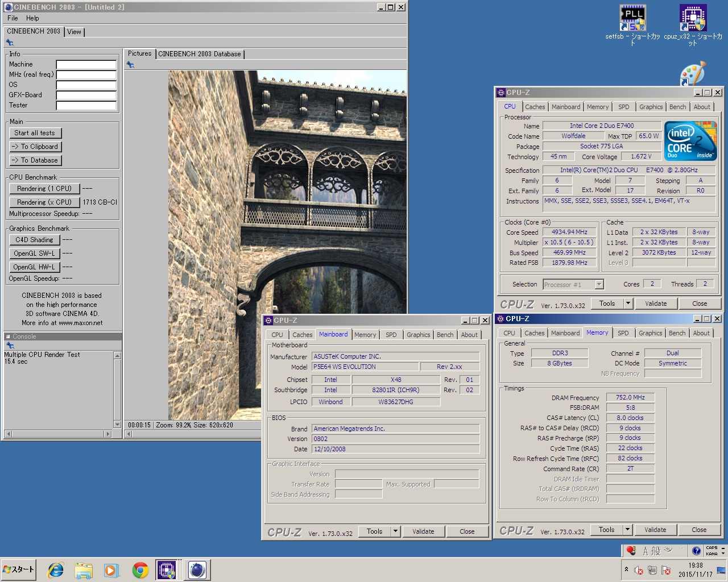The image size is (728, 582).
Task: Open the Tools dropdown arrow in CPU window
Action: 628,304
